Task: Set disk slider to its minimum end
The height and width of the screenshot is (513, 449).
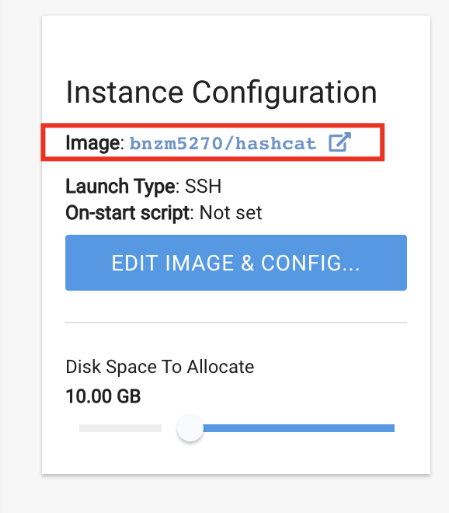Action: [x=81, y=428]
